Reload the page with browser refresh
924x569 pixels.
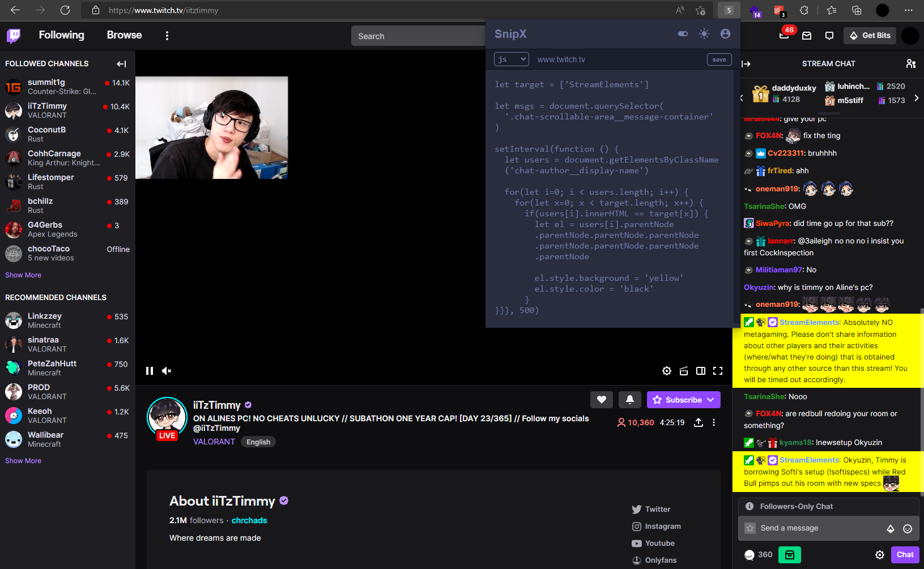point(65,10)
